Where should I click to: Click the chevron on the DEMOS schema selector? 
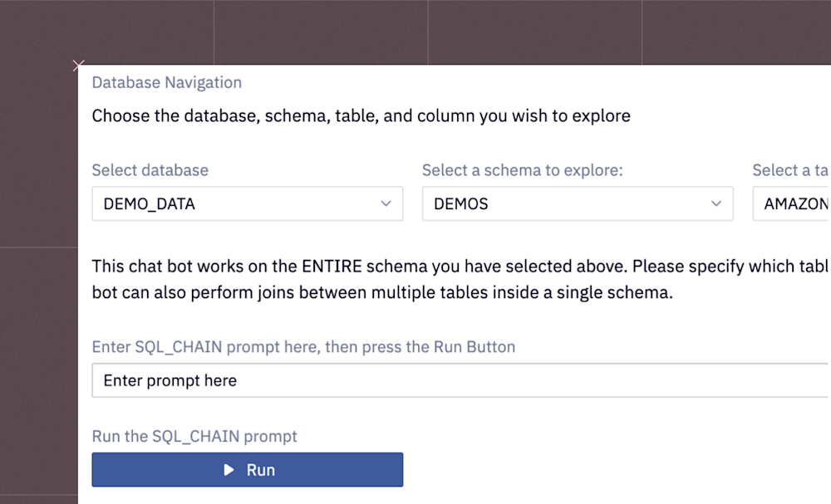(x=715, y=203)
